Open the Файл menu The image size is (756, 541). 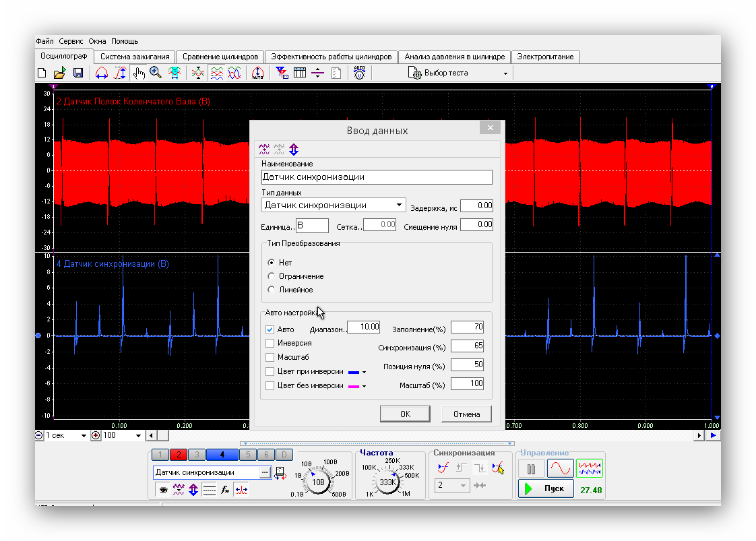(45, 42)
